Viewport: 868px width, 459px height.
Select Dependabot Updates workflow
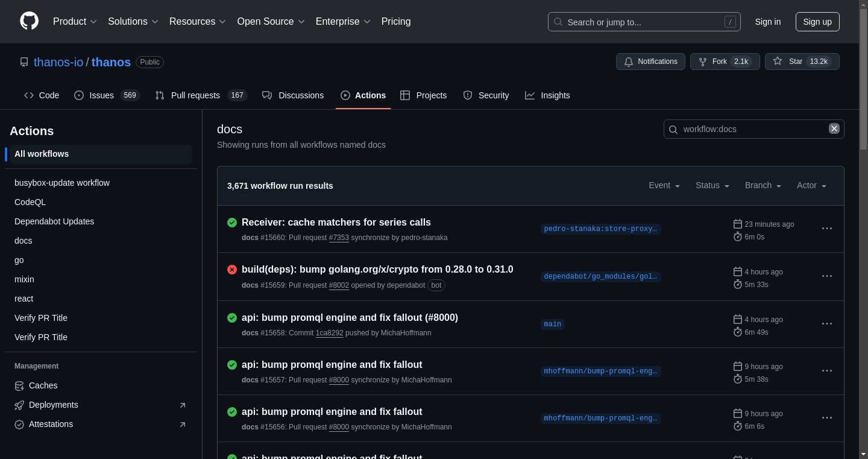[101, 221]
